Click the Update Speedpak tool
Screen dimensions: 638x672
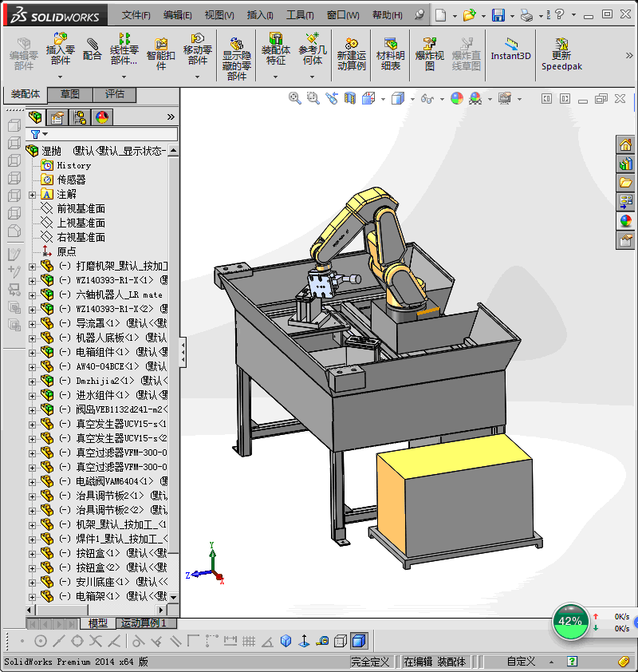(561, 54)
